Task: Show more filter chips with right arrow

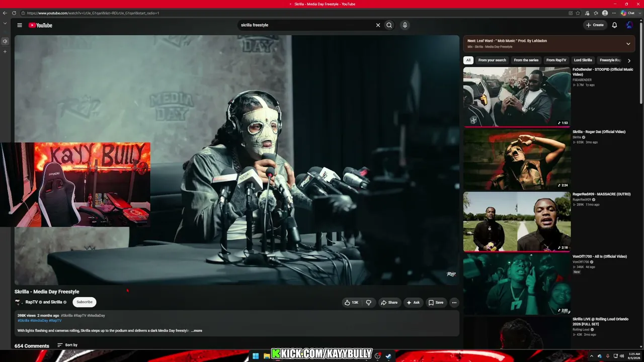Action: pyautogui.click(x=629, y=60)
